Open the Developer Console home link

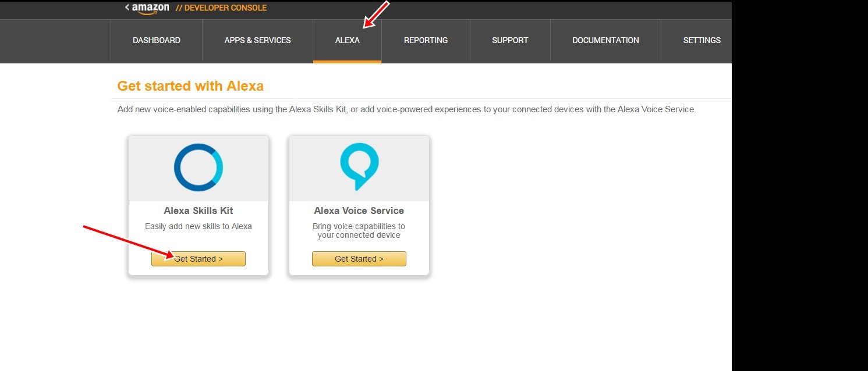tap(221, 8)
